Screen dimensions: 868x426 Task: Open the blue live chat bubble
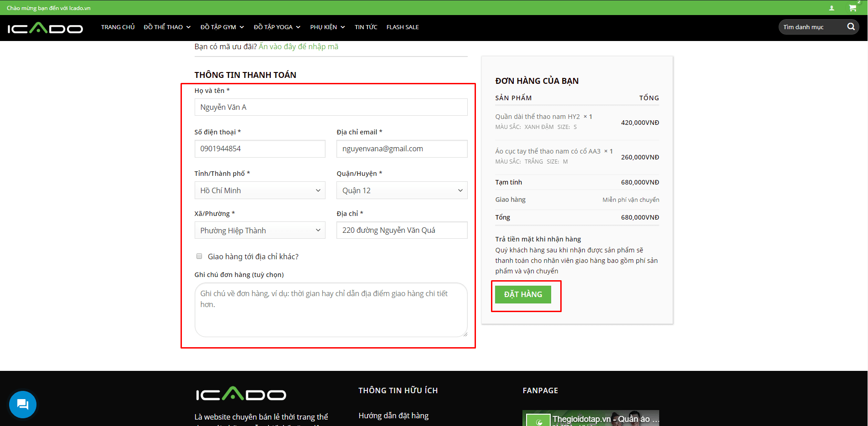click(x=23, y=404)
